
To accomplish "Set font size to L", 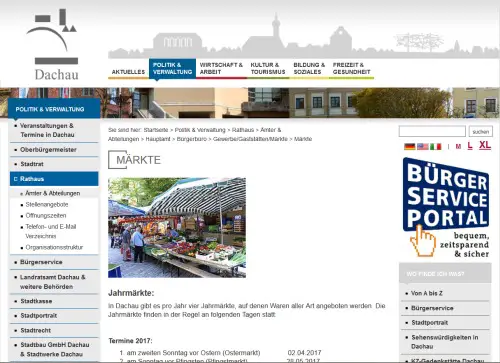I will [x=470, y=146].
